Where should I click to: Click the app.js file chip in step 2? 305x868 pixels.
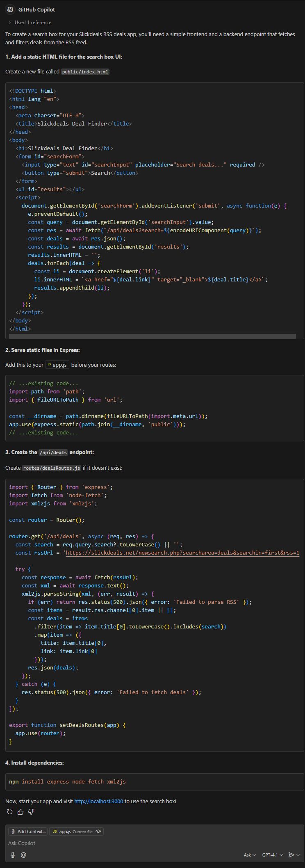(57, 364)
